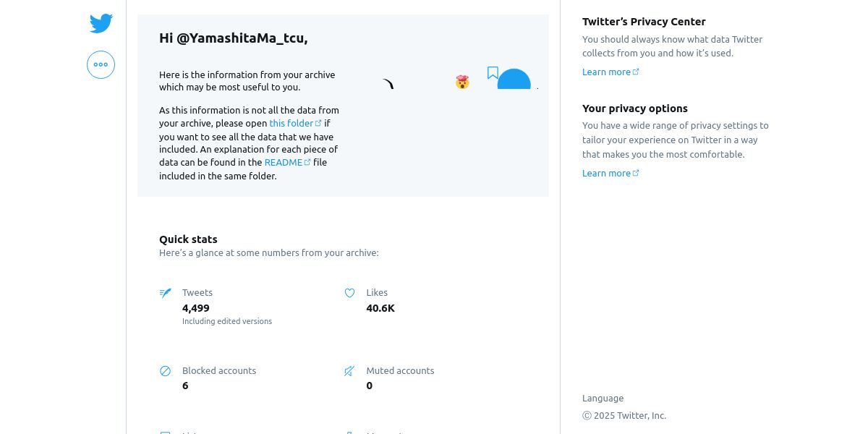Click the blue semicircle graphic in the banner
This screenshot has width=868, height=434.
(x=514, y=80)
